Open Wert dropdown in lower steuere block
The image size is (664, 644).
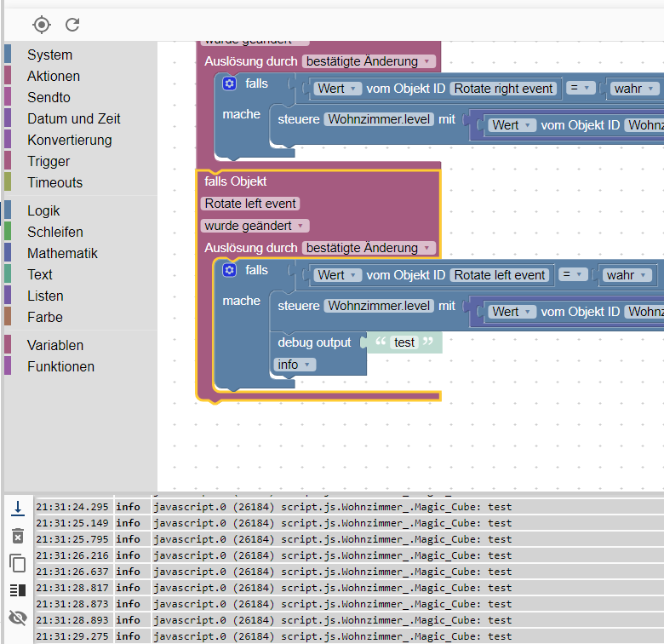512,312
